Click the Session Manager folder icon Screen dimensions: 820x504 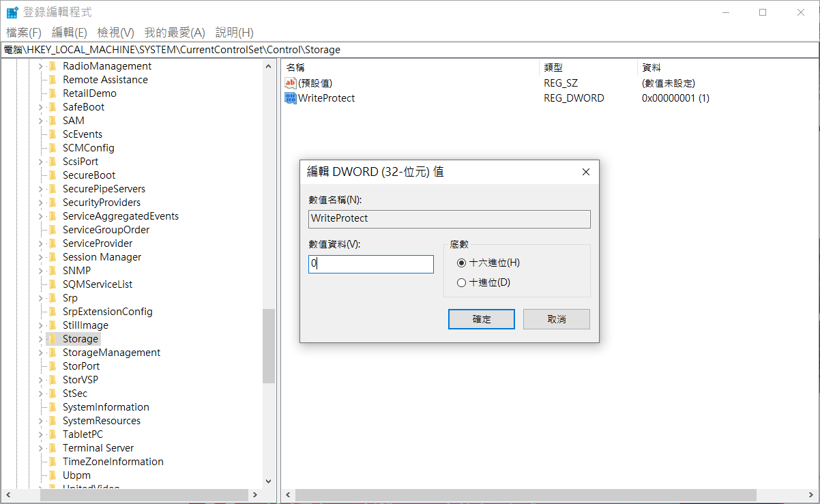click(53, 257)
